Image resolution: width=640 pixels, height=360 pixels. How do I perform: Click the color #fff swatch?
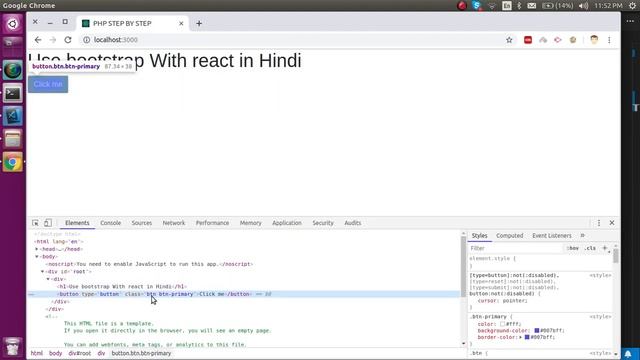(x=502, y=324)
